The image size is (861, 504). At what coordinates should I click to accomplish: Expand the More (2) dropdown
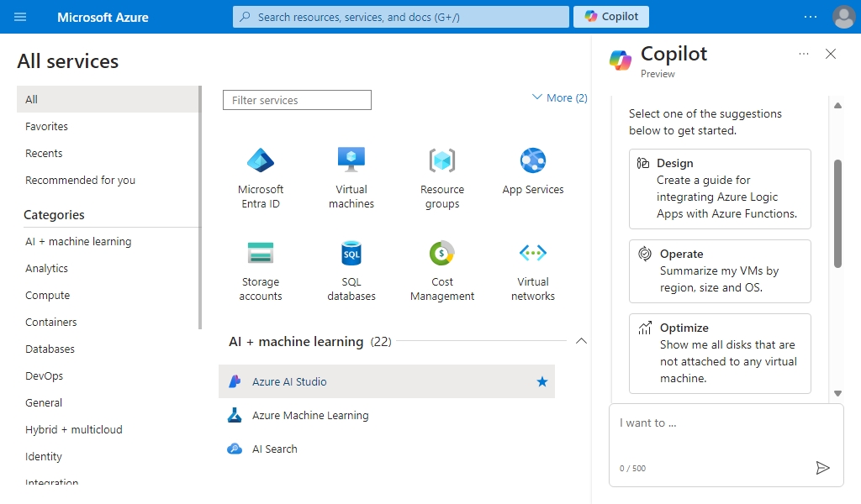point(559,97)
